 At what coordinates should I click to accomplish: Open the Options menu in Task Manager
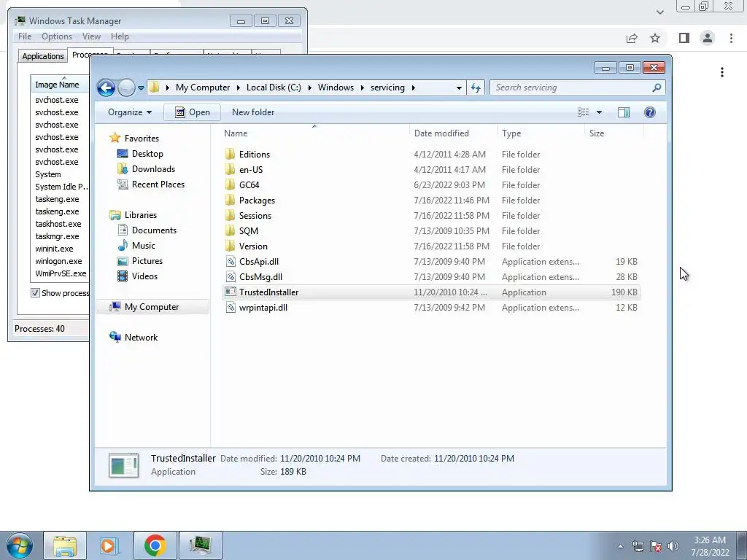(57, 36)
